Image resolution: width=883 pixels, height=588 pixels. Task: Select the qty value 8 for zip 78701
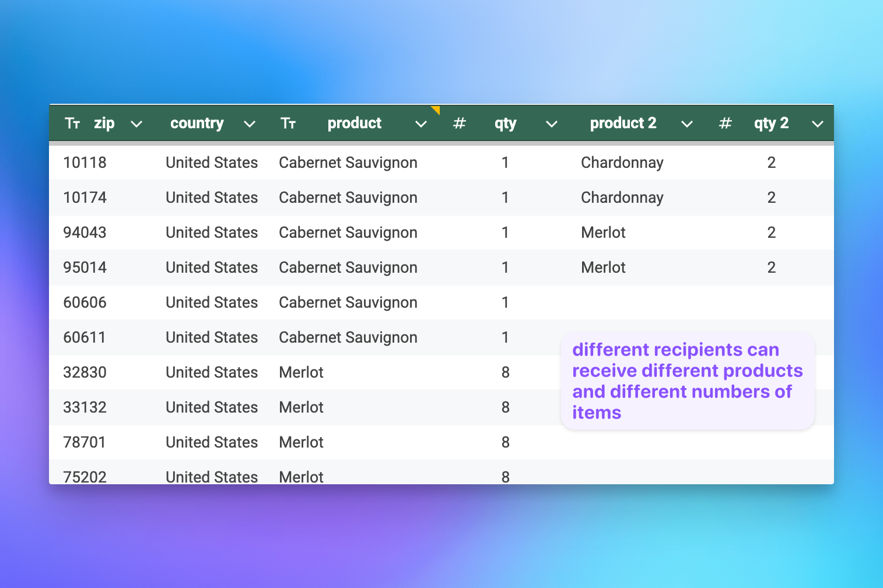click(505, 442)
